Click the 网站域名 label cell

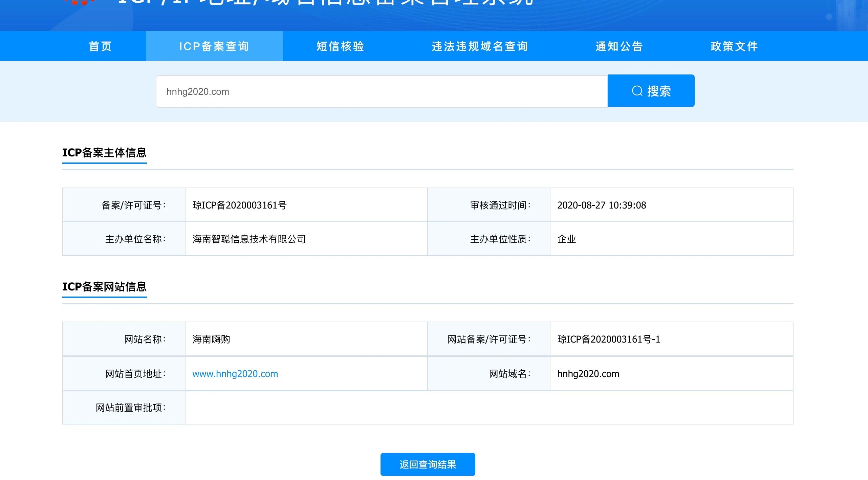click(489, 374)
